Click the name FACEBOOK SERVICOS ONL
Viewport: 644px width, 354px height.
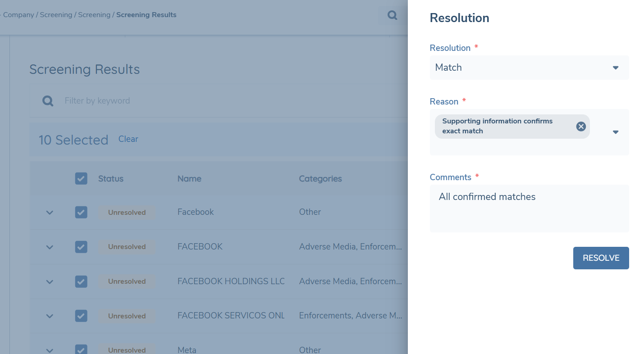(x=231, y=316)
